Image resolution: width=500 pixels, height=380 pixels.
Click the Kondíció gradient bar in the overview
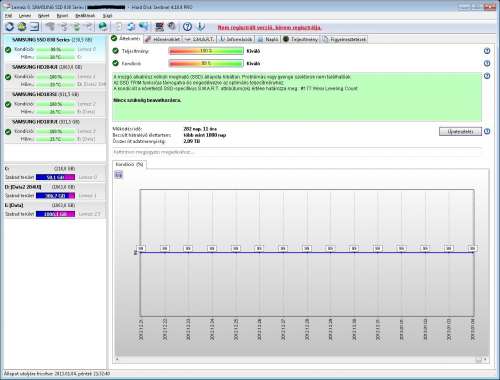[206, 63]
